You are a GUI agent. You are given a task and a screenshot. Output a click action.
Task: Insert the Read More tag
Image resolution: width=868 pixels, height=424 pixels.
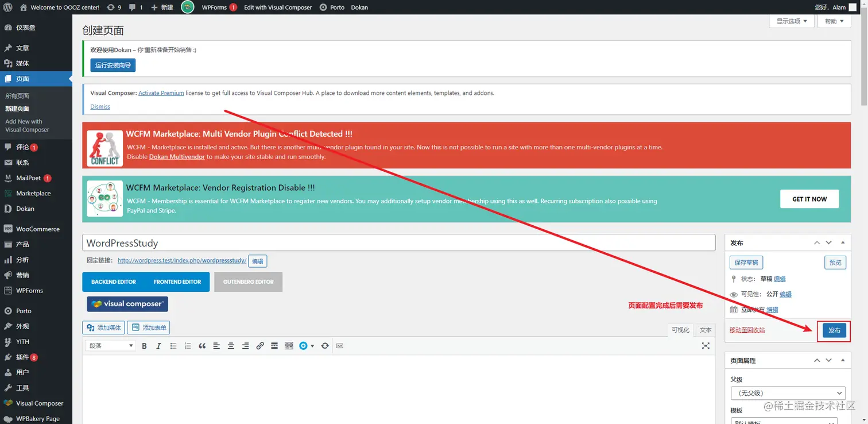[274, 346]
